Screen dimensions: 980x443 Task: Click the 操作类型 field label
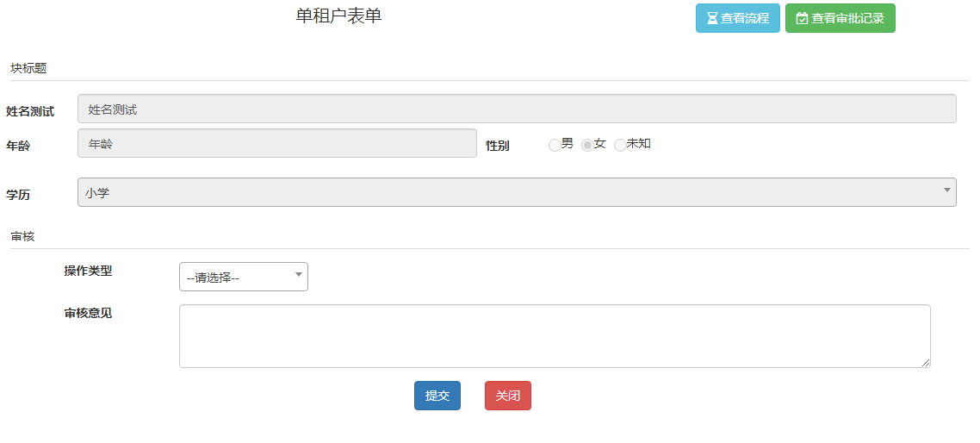(88, 271)
